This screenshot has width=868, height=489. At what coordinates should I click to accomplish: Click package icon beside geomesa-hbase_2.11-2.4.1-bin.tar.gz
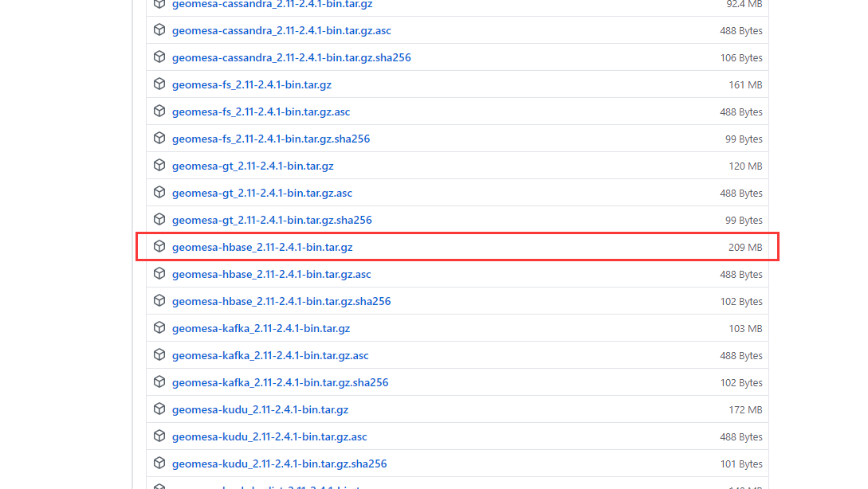click(159, 247)
